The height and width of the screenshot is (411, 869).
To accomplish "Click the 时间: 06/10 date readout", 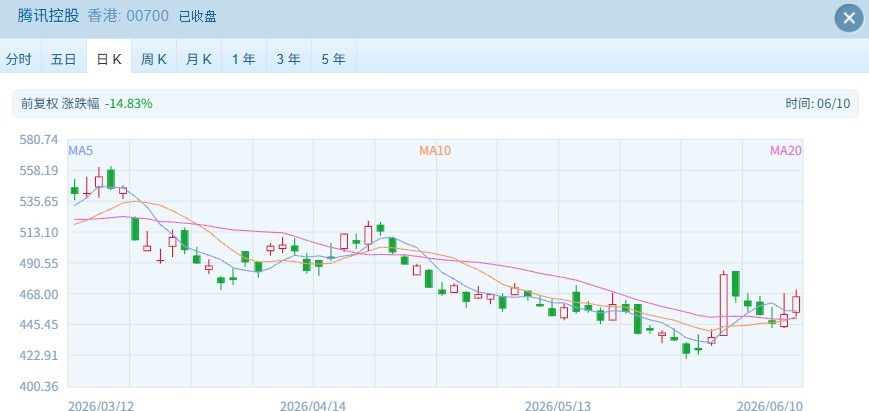I will pos(817,104).
